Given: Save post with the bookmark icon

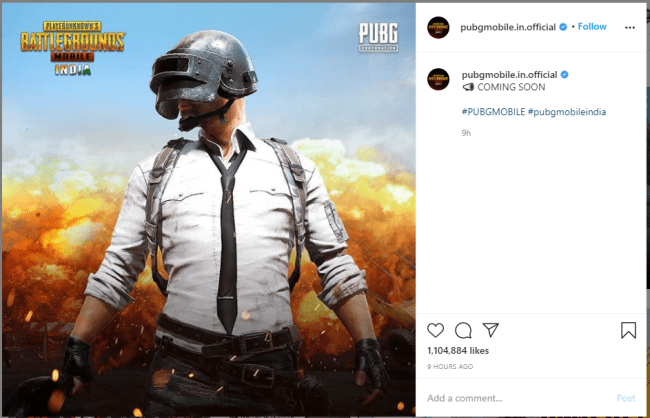Looking at the screenshot, I should pyautogui.click(x=628, y=331).
